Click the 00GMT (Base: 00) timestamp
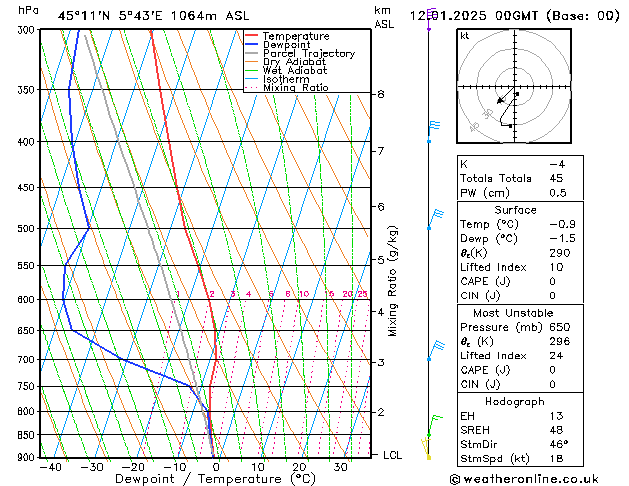Viewport: 629px width, 486px height. click(x=557, y=16)
